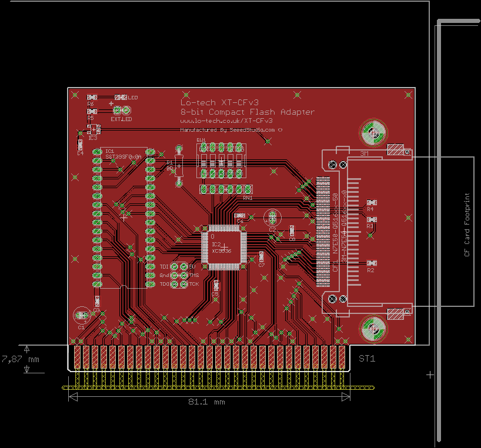The height and width of the screenshot is (448, 481).
Task: Select the www.lo-tech.co.uk/XT-CFv3 URL text
Action: pyautogui.click(x=226, y=121)
